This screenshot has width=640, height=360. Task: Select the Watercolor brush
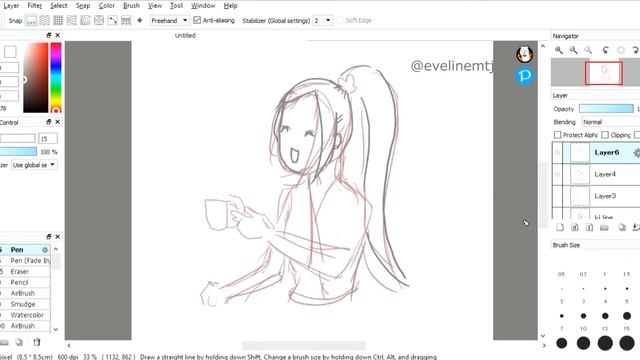click(x=25, y=315)
